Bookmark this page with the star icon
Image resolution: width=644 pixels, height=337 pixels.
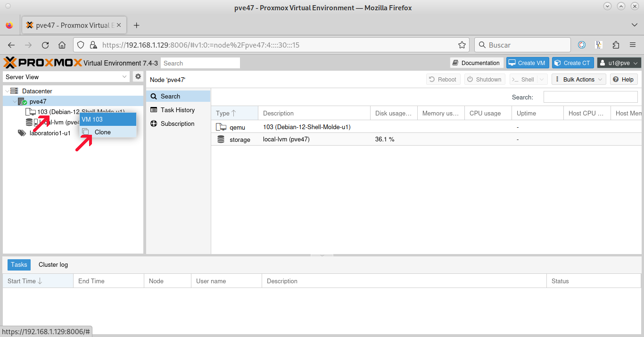(x=462, y=45)
